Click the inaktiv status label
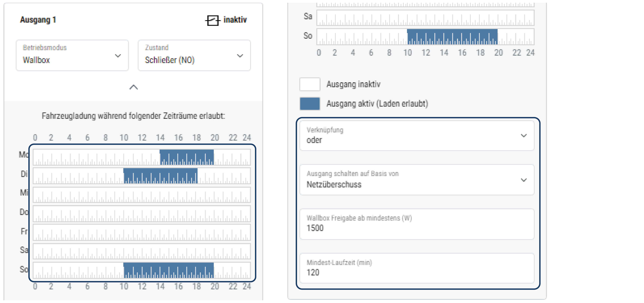The height and width of the screenshot is (303, 644). tap(235, 20)
